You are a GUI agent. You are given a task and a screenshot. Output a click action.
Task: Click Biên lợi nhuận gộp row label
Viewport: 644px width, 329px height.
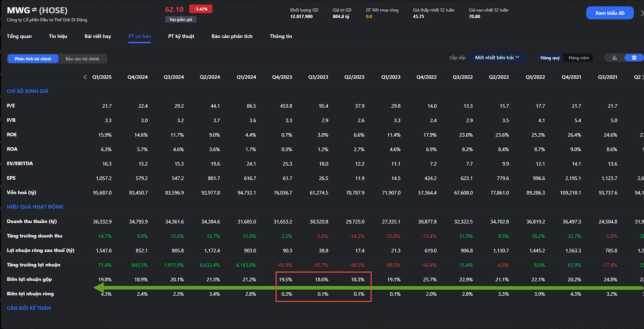30,279
